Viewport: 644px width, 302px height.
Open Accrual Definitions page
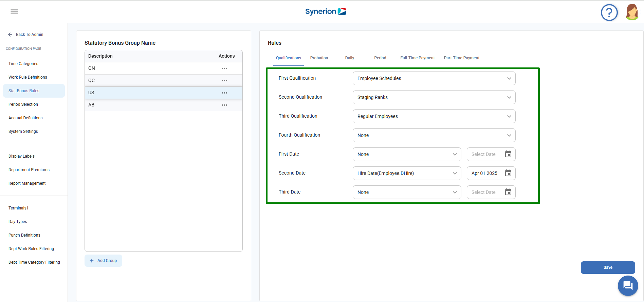[34, 118]
